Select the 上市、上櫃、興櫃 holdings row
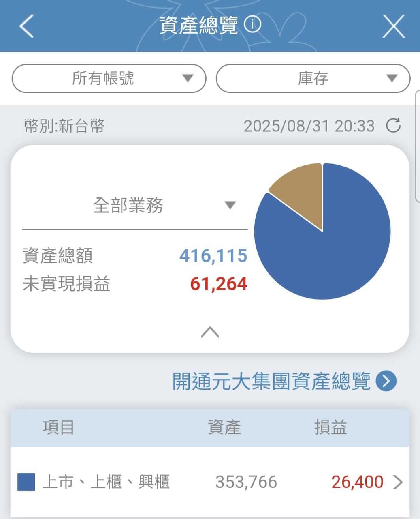 [182, 482]
